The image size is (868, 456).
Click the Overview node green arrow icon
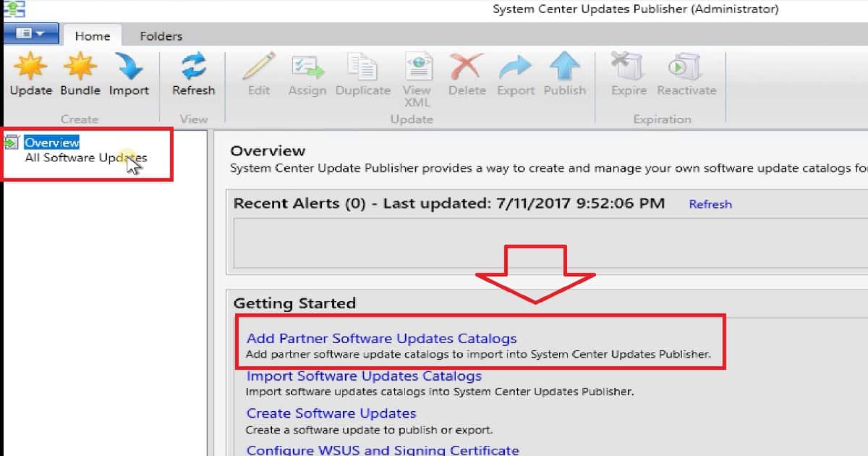coord(11,143)
